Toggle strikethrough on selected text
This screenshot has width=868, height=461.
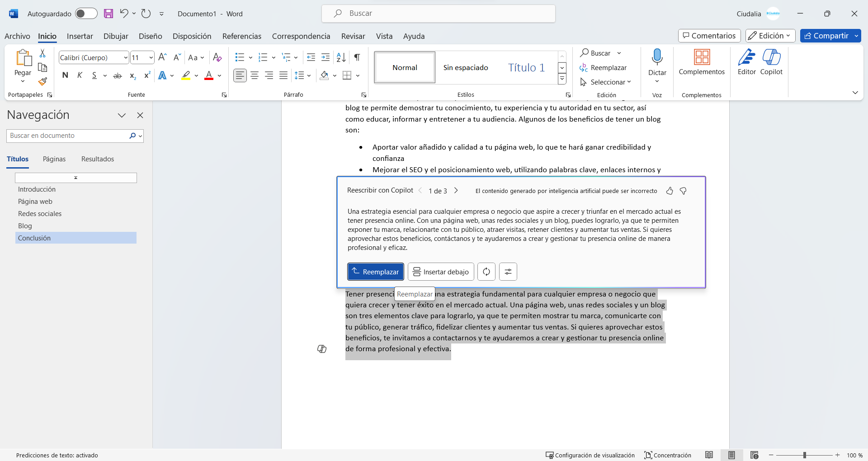click(117, 75)
